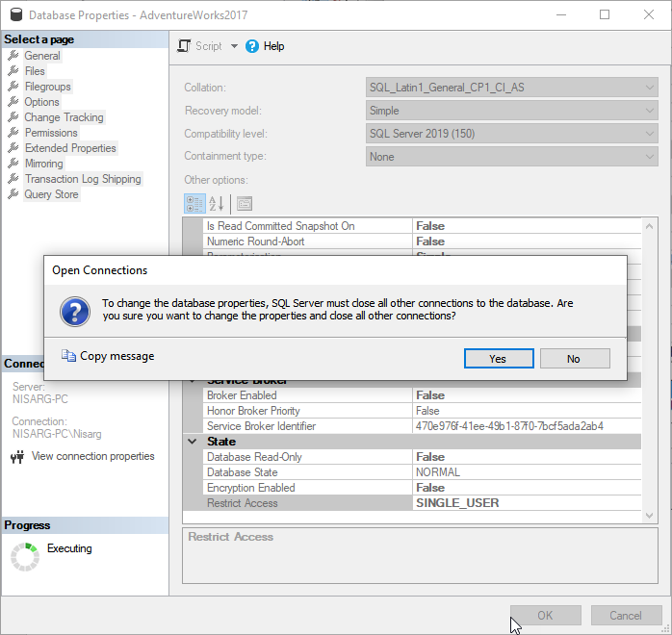Open the Options page
The image size is (672, 635).
[41, 102]
